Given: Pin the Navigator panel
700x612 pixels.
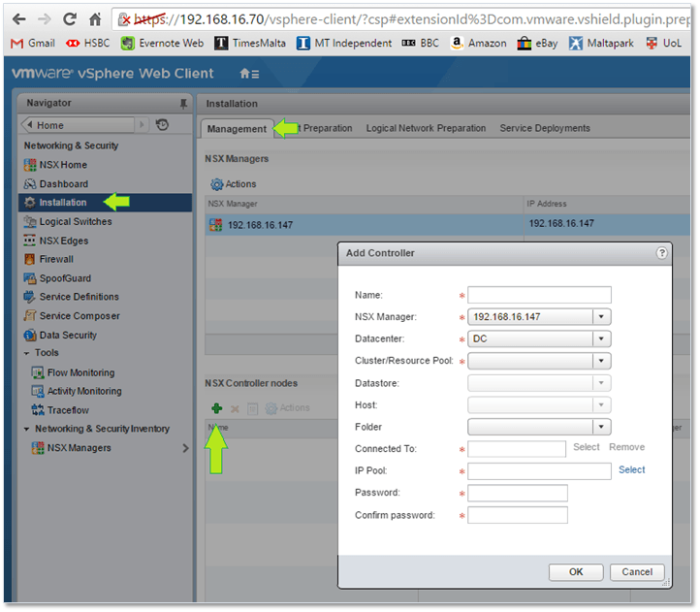Looking at the screenshot, I should 183,104.
